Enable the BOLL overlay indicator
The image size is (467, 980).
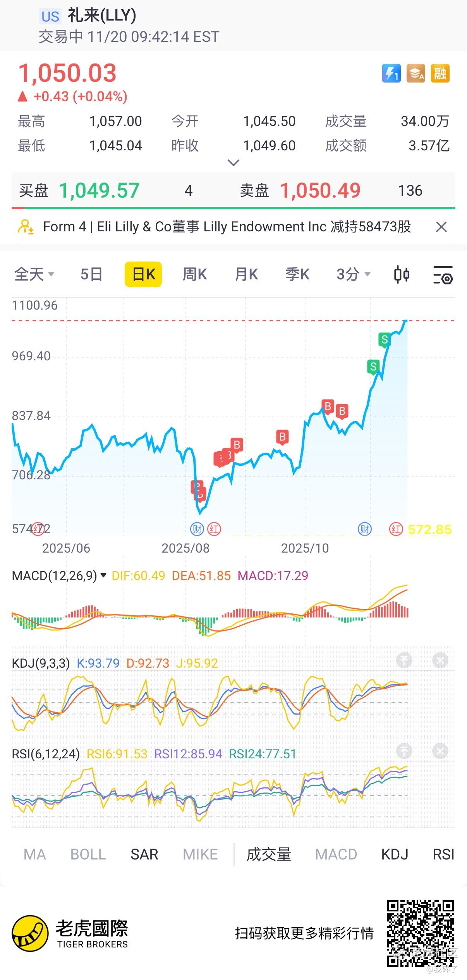(x=88, y=854)
